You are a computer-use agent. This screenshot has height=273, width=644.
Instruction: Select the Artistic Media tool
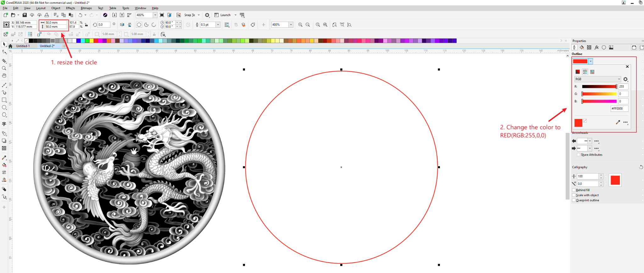pyautogui.click(x=4, y=93)
